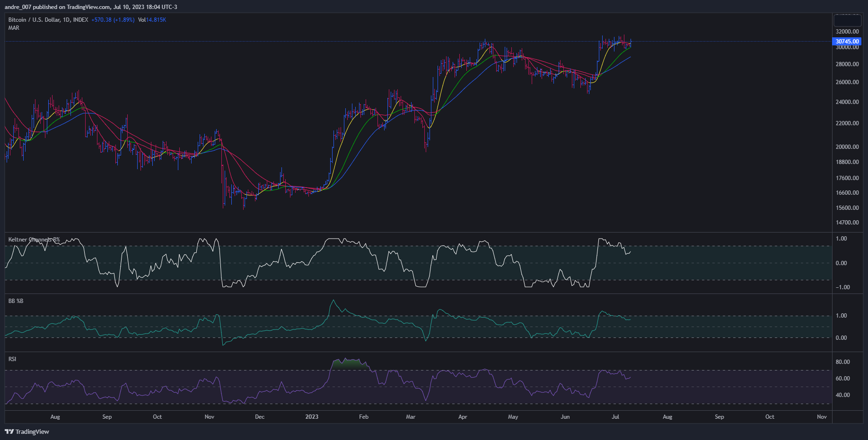Viewport: 868px width, 440px height.
Task: Click the 22000.00 price axis label
Action: pyautogui.click(x=847, y=123)
